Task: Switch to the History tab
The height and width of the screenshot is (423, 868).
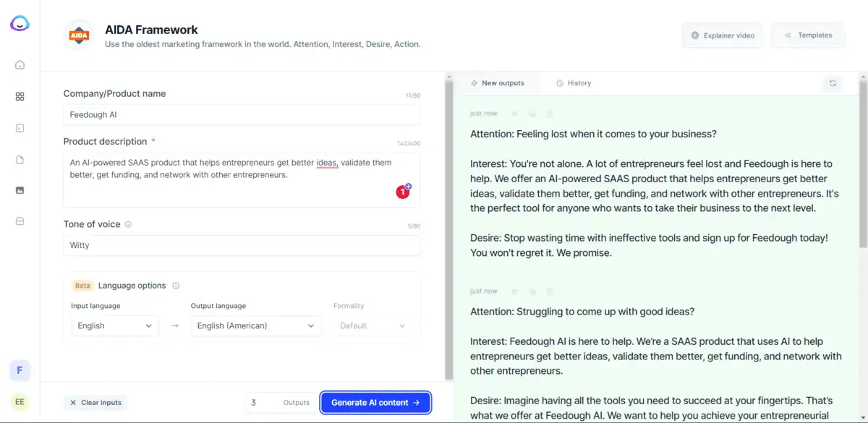Action: 574,83
